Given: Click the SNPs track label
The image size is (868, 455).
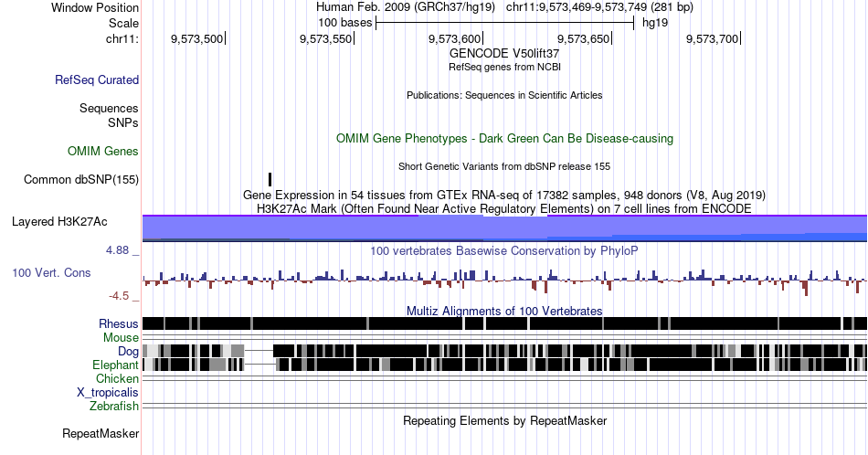Looking at the screenshot, I should coord(123,122).
